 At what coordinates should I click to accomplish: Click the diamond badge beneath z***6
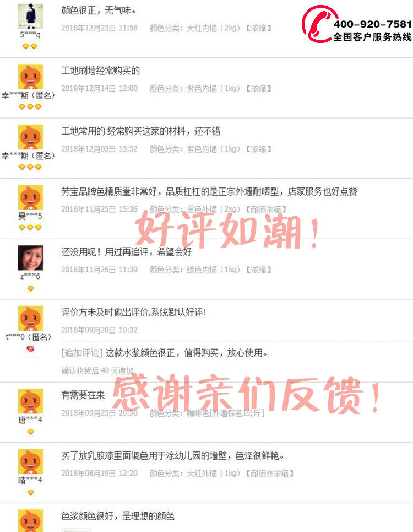(30, 289)
